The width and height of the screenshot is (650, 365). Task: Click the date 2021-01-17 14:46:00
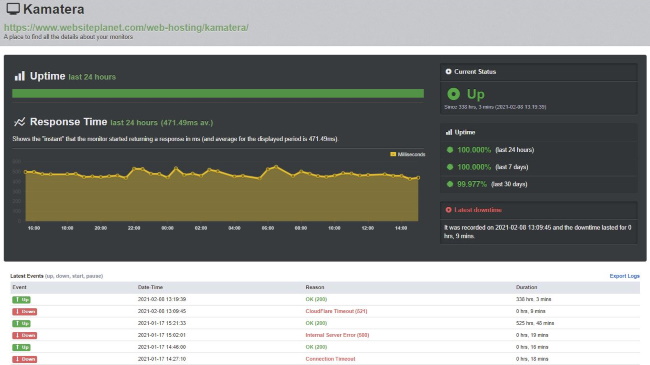(x=162, y=347)
